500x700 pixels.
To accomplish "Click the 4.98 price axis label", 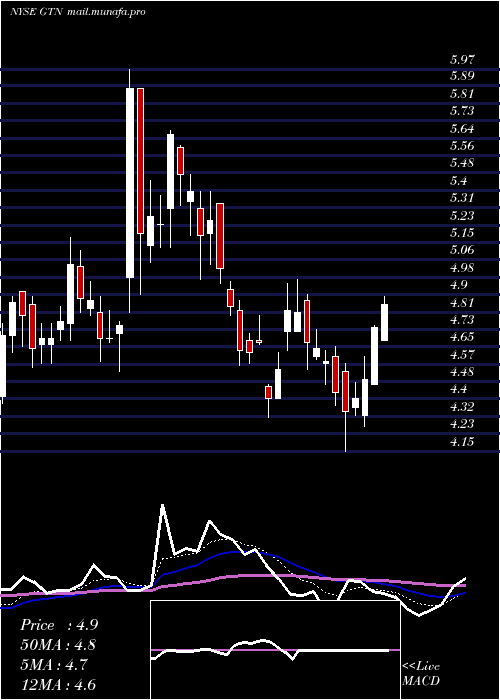I will coord(462,268).
